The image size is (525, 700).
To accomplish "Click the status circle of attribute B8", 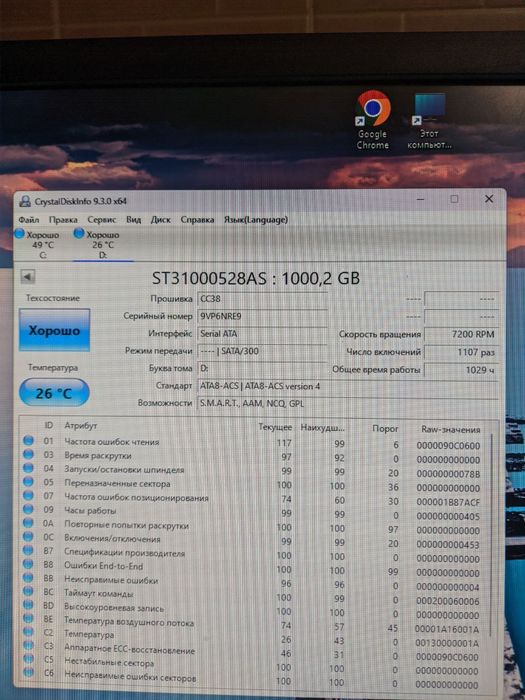I will 29,564.
